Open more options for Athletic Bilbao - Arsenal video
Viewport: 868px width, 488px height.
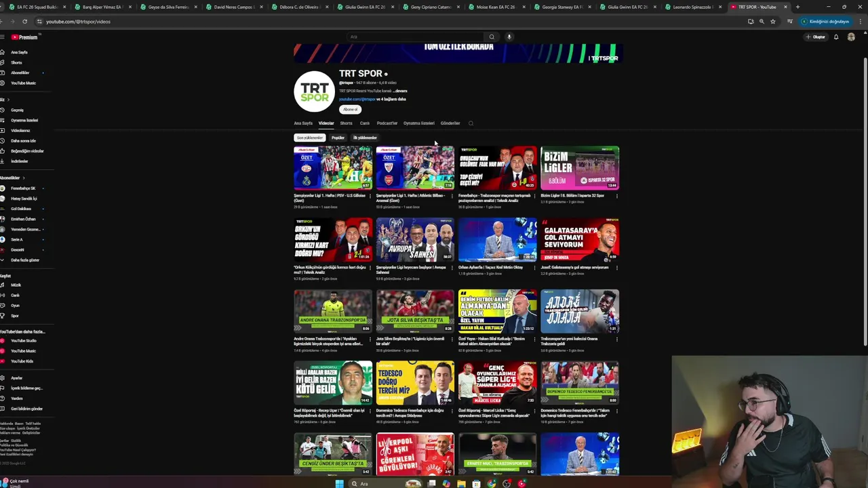point(452,196)
